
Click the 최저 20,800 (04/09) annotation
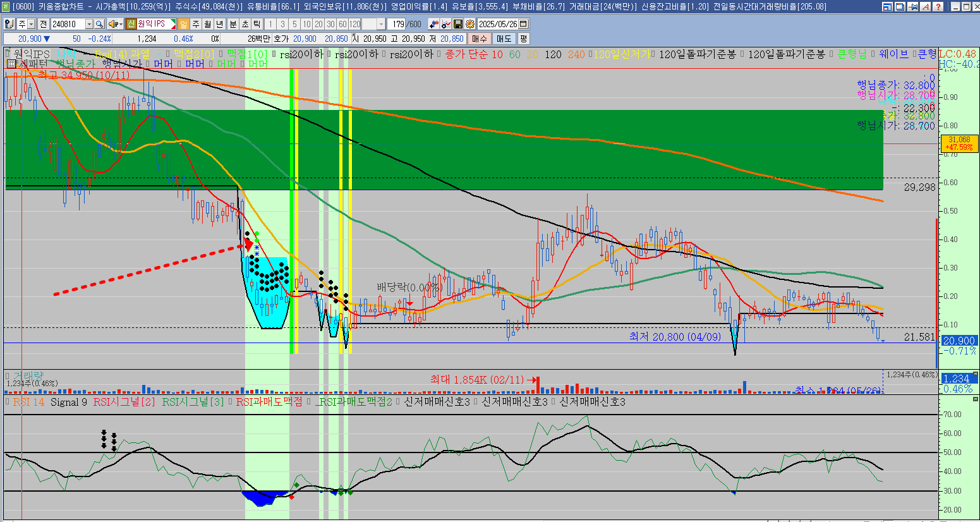point(675,337)
